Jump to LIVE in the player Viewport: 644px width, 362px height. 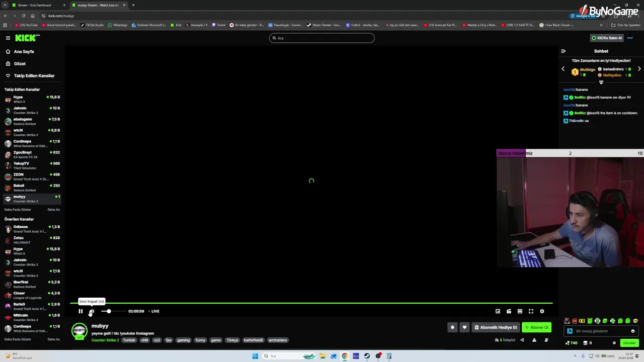(x=153, y=311)
